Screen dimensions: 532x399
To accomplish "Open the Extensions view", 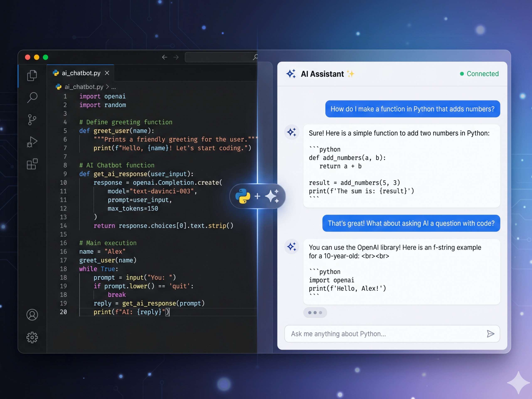I will point(32,164).
